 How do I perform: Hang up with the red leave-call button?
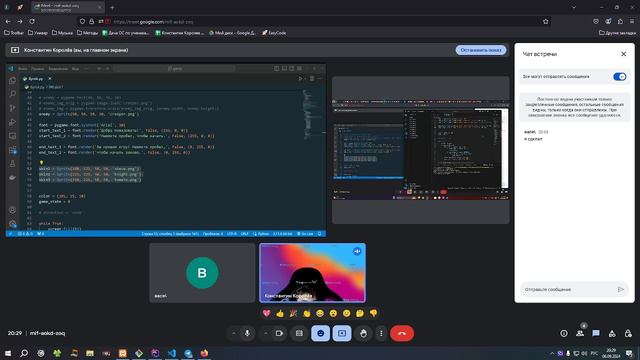click(x=402, y=333)
